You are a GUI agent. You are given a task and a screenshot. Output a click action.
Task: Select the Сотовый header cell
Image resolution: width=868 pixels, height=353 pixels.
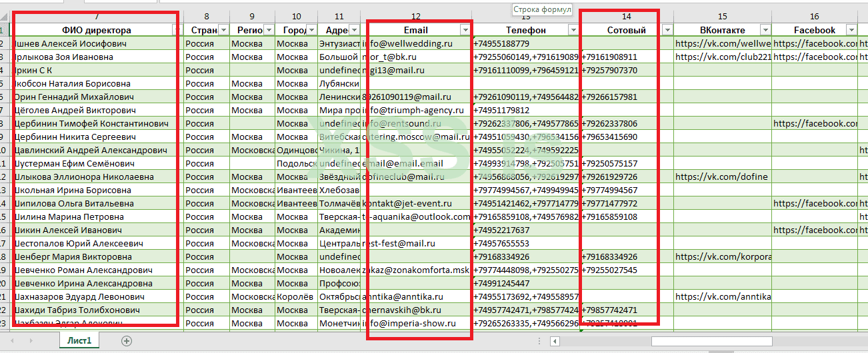626,30
